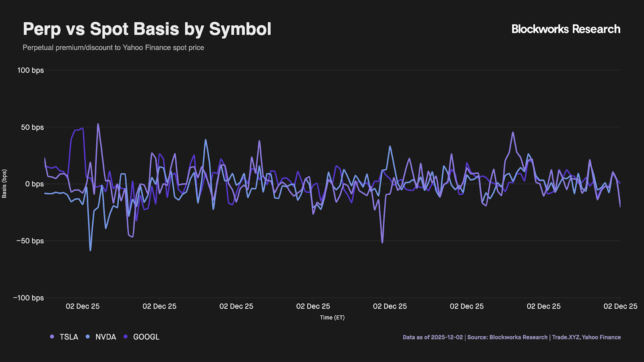The width and height of the screenshot is (644, 362).
Task: Click 'Data as of 2025-12-02' footer text
Action: pos(433,337)
